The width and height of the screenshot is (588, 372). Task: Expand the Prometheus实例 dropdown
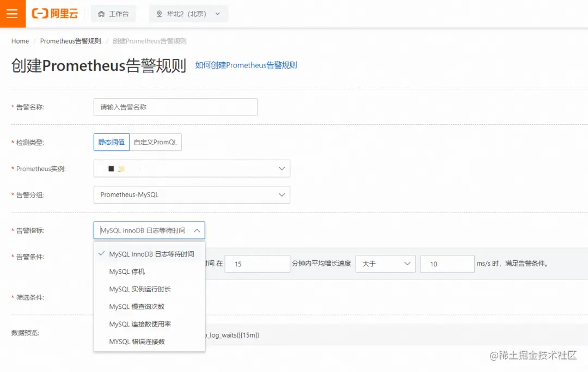tap(192, 168)
